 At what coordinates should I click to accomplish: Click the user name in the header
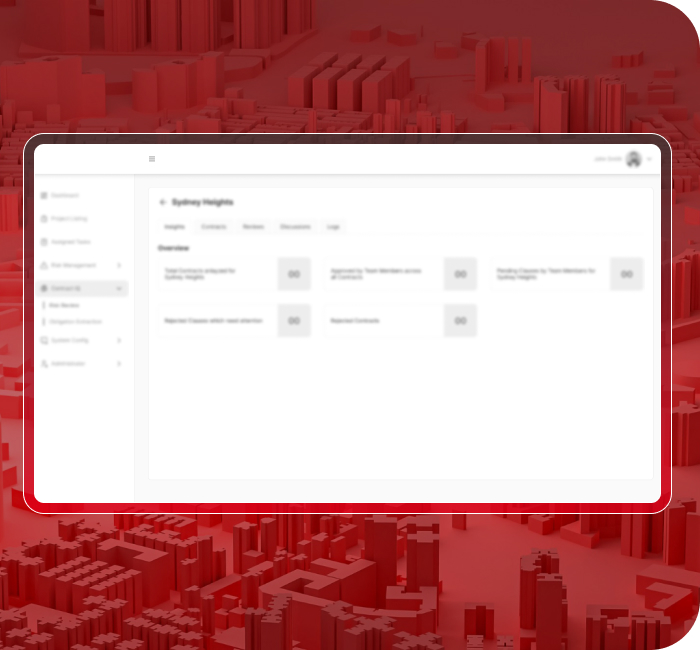pos(608,159)
